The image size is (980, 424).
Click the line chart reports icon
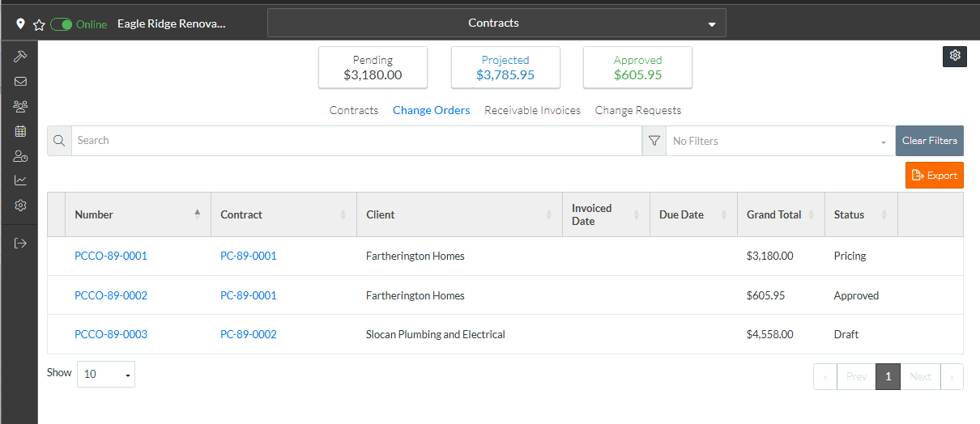pyautogui.click(x=21, y=180)
